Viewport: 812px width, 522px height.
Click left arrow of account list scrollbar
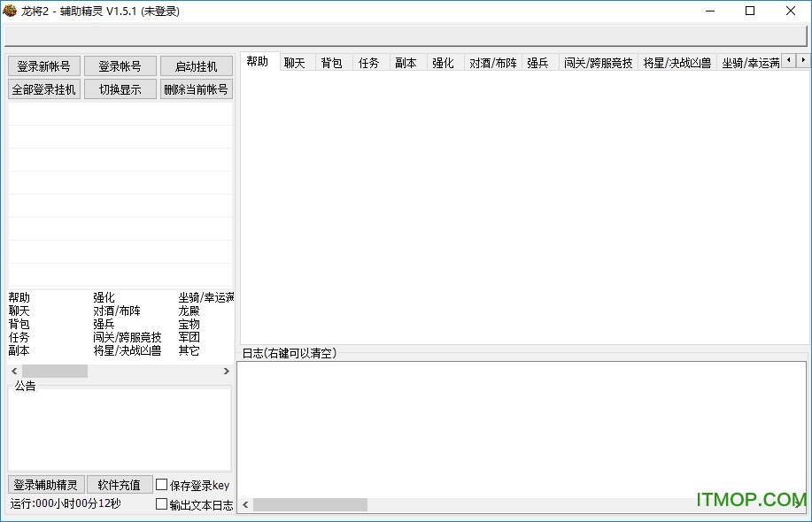pos(13,372)
